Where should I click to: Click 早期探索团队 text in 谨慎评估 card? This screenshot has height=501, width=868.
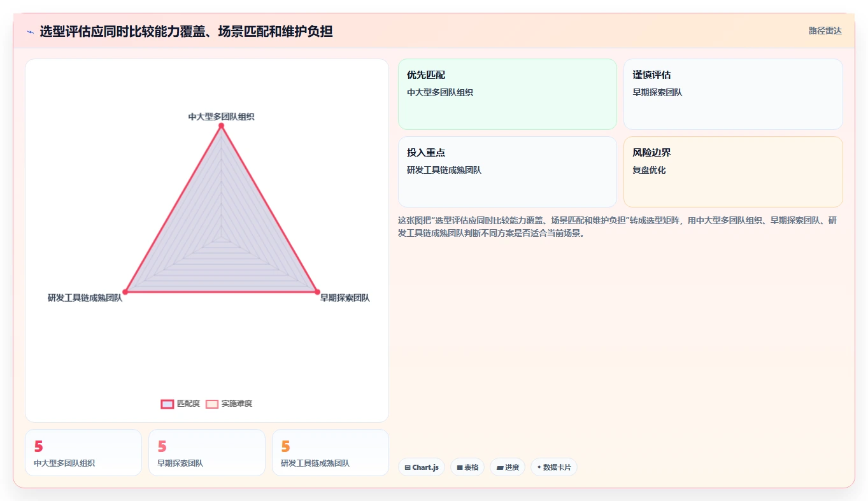coord(657,93)
